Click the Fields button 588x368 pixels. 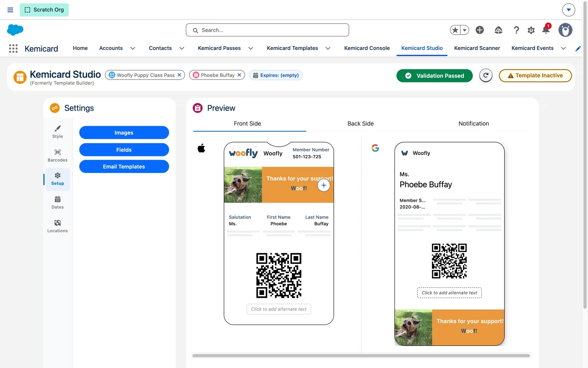[x=124, y=150]
